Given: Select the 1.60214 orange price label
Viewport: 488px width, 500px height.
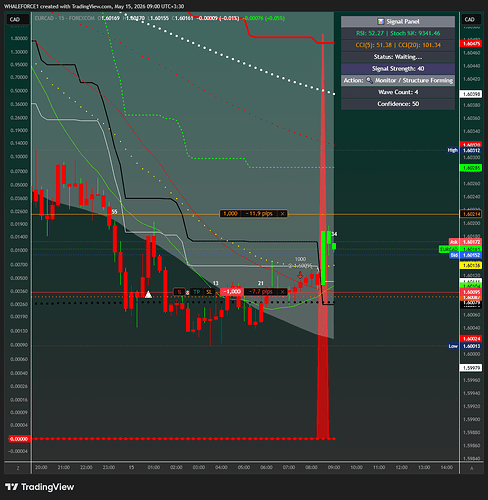Looking at the screenshot, I should click(470, 214).
